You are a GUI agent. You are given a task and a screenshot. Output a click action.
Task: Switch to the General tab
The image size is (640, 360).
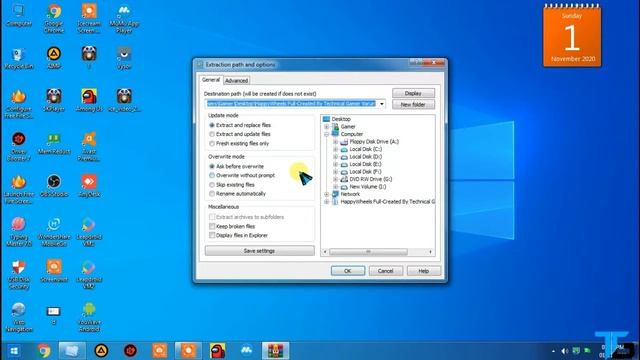click(x=211, y=80)
